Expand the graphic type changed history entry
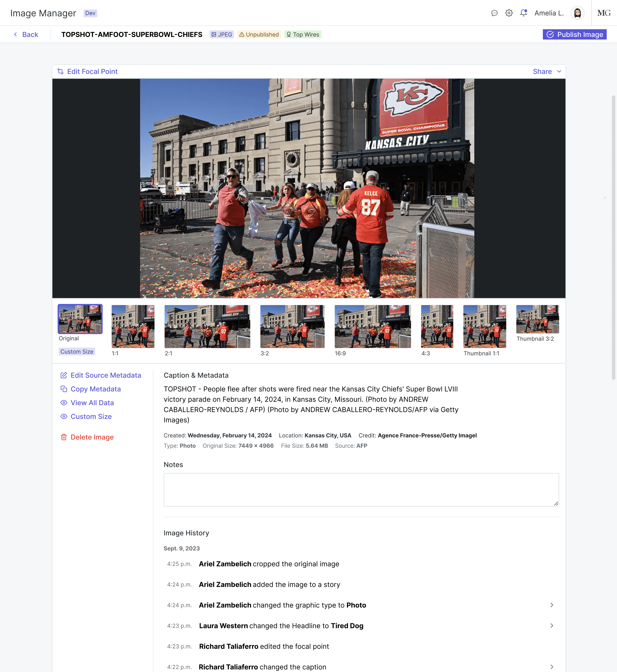The height and width of the screenshot is (672, 617). pyautogui.click(x=551, y=605)
